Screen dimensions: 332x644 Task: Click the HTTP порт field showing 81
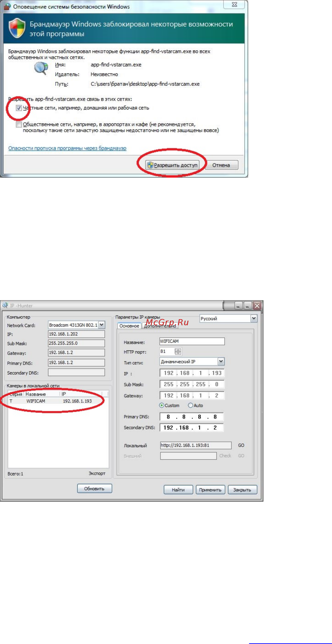(167, 351)
